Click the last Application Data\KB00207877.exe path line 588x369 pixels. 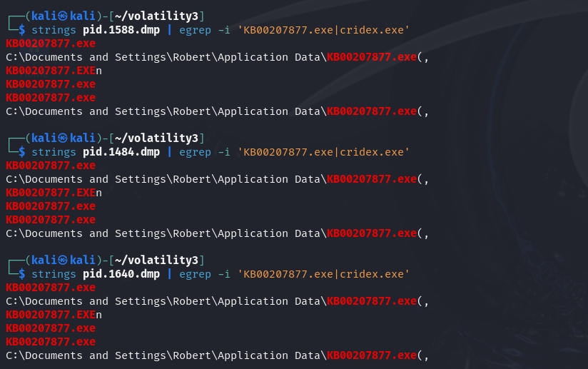tap(217, 355)
